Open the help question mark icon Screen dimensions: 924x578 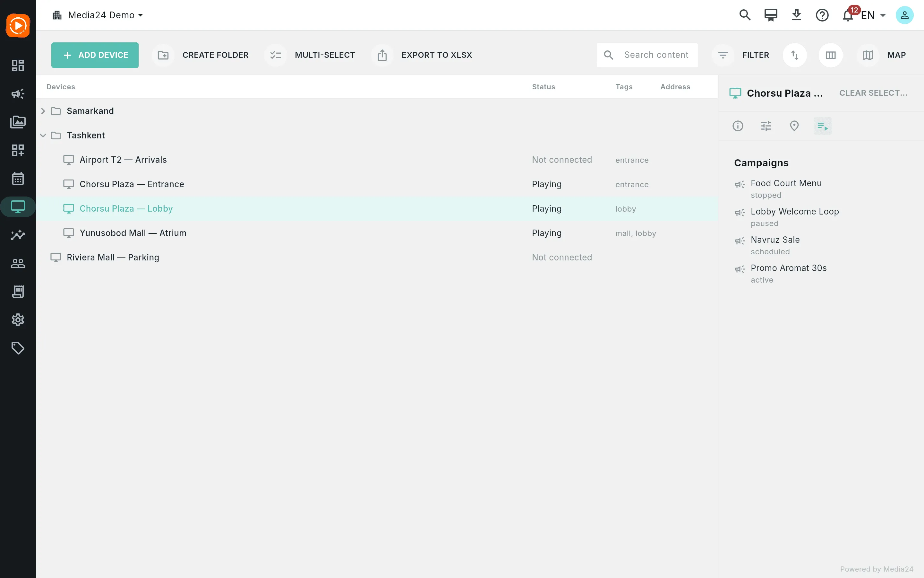click(822, 15)
